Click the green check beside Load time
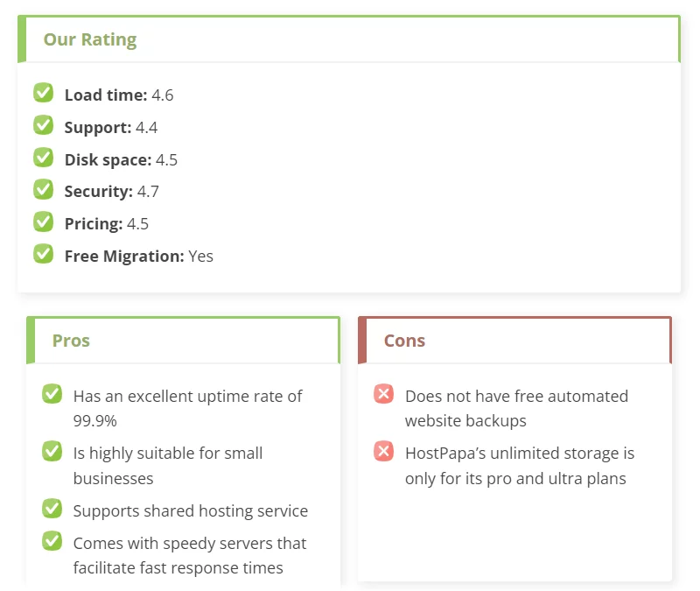 [x=43, y=93]
